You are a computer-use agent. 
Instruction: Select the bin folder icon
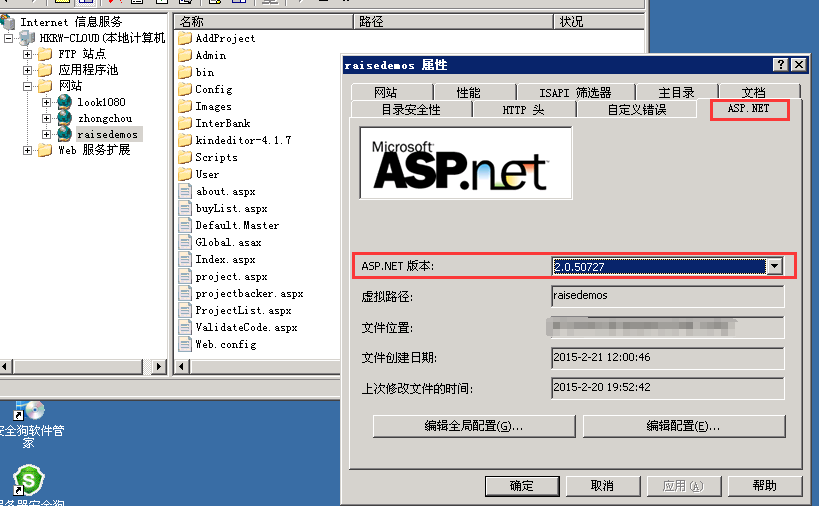(185, 72)
